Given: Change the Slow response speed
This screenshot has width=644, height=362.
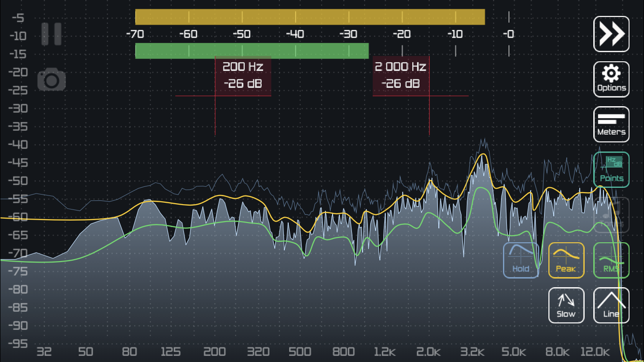Looking at the screenshot, I should tap(566, 305).
